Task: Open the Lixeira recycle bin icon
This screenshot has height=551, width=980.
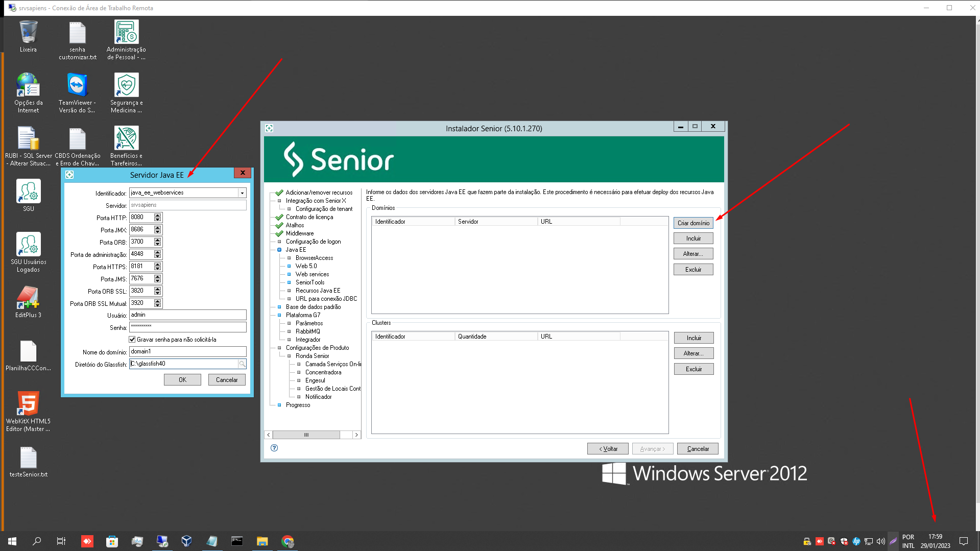Action: 28,36
